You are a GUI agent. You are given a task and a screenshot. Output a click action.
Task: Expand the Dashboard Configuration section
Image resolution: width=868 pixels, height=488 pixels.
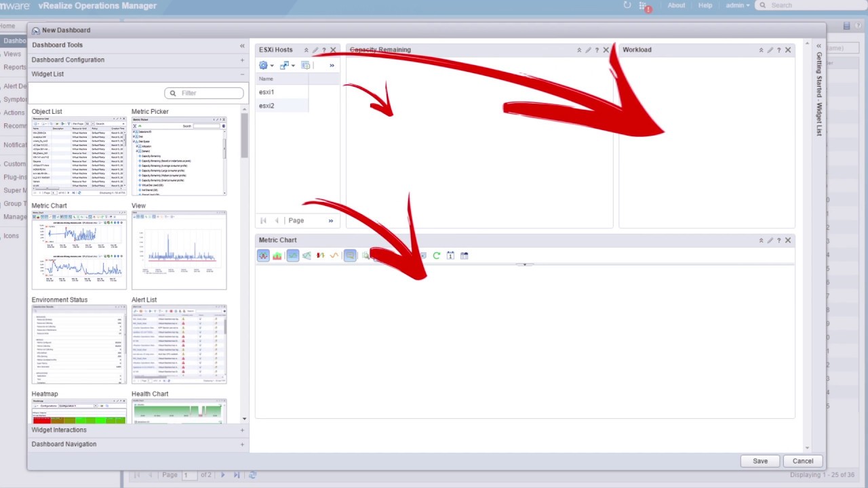[x=242, y=60]
